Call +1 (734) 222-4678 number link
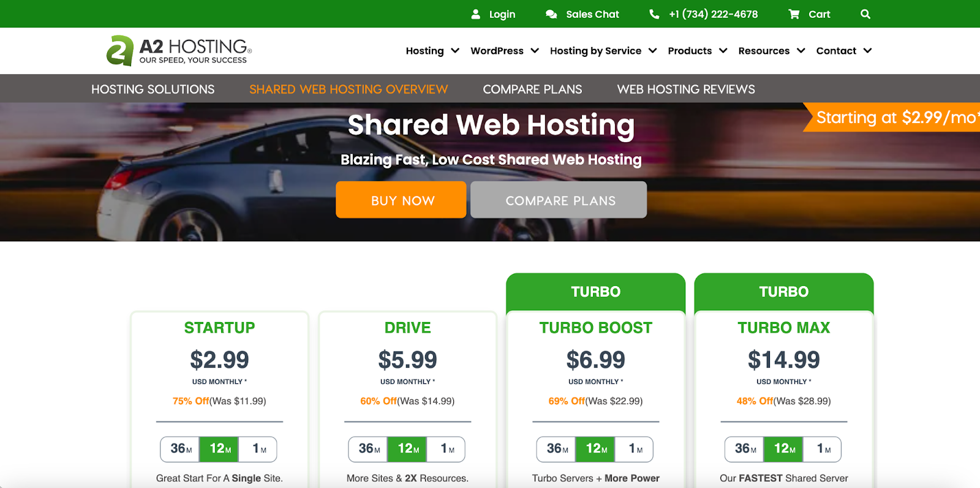Screen dimensions: 980x488 713,14
